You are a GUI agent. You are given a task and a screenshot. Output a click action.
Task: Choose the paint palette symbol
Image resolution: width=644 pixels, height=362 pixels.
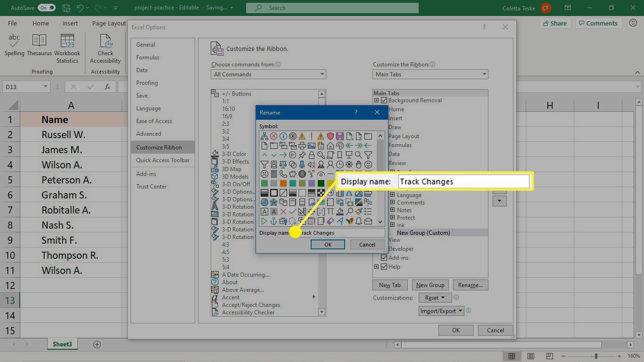point(340,146)
